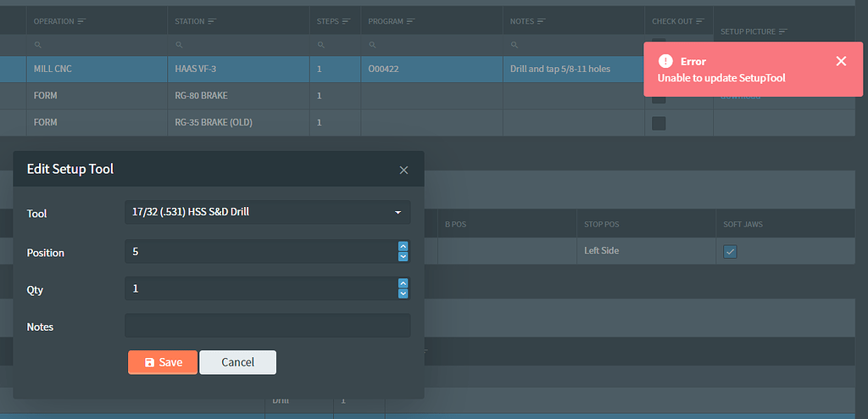Click the Setup Picture column filter icon

pos(783,31)
